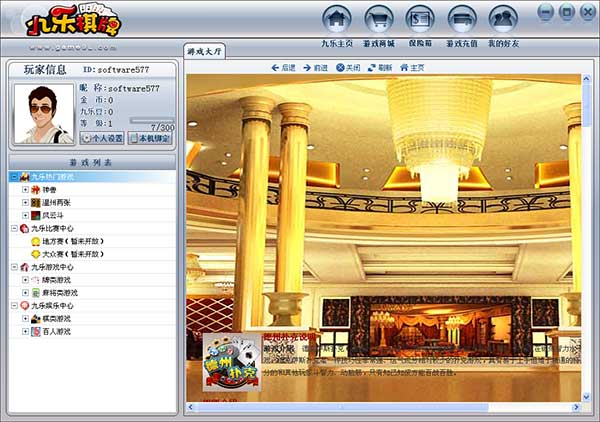Open the 游戏商城 shopping cart icon

pos(378,18)
